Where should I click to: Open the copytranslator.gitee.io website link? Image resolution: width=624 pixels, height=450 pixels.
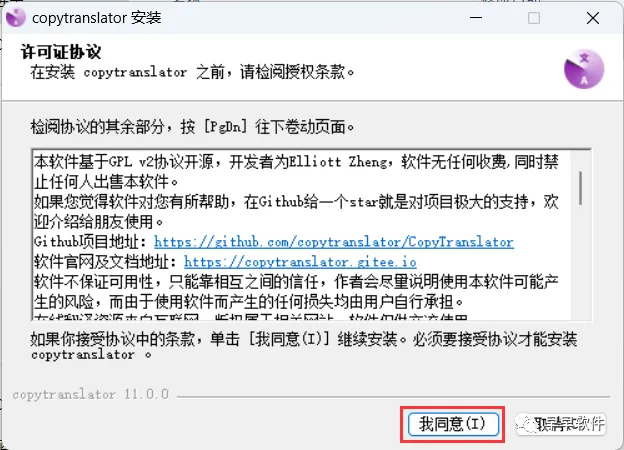pyautogui.click(x=300, y=262)
